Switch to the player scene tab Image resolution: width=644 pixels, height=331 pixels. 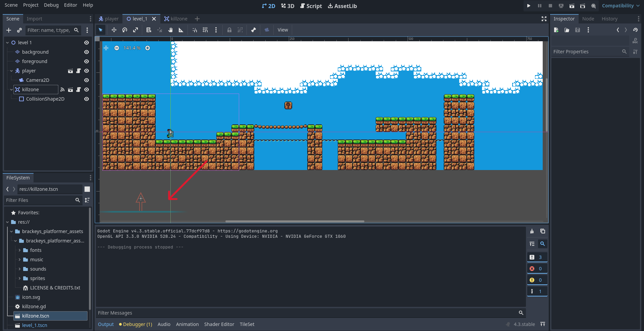[109, 19]
